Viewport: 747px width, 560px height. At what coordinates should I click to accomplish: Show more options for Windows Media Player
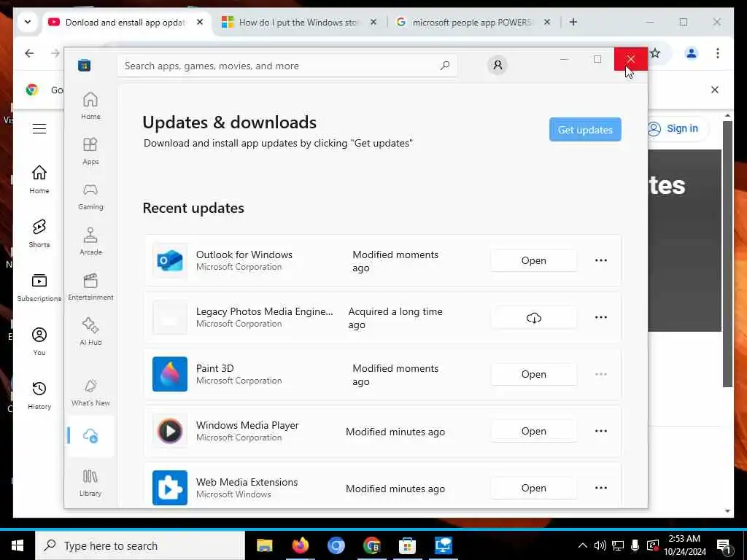coord(601,431)
